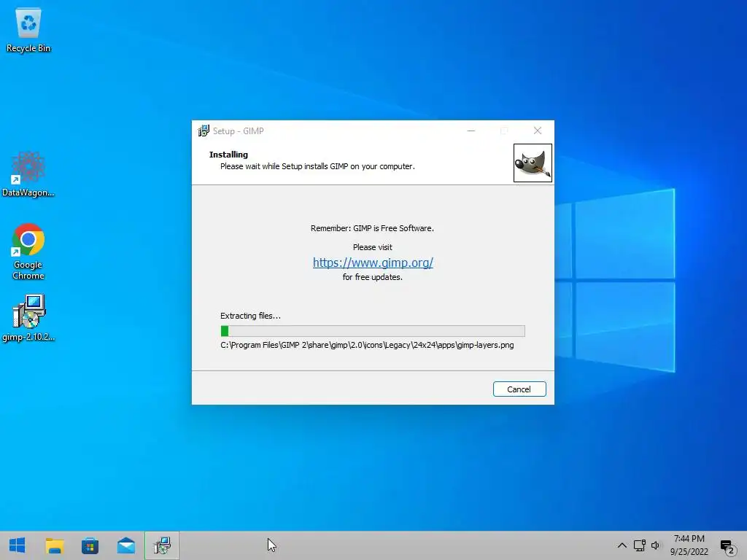Click the GIMP setup taskbar button
This screenshot has height=560, width=747.
point(162,545)
